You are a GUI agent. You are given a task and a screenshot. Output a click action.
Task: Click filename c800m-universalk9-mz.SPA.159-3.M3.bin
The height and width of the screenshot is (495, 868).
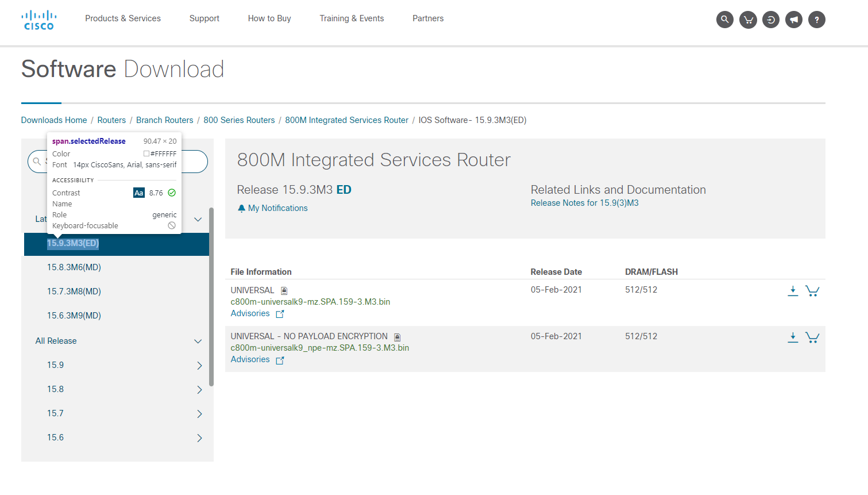pos(310,302)
